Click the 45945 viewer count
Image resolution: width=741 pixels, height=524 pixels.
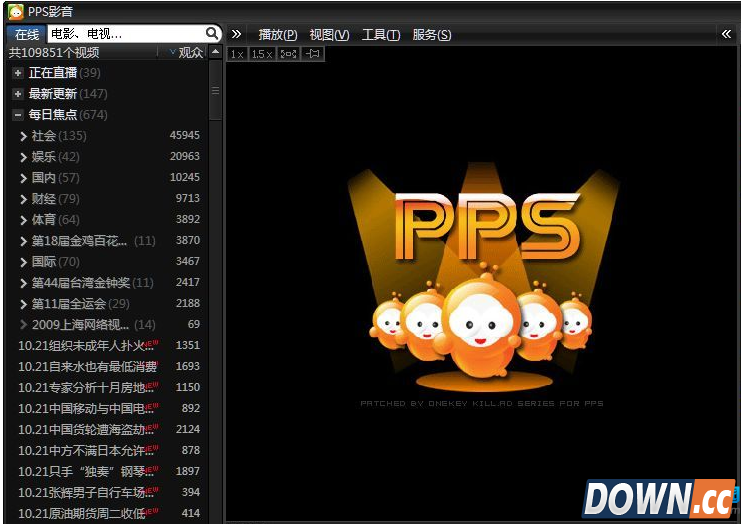184,136
